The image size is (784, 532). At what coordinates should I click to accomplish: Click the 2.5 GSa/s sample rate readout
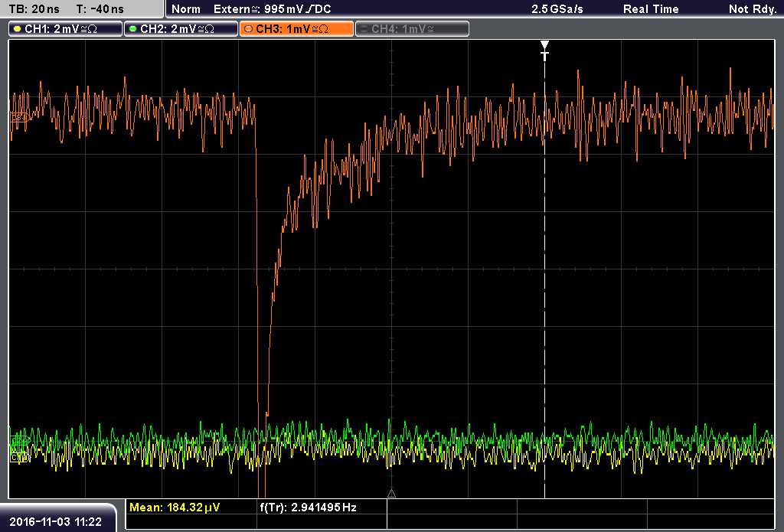(557, 9)
